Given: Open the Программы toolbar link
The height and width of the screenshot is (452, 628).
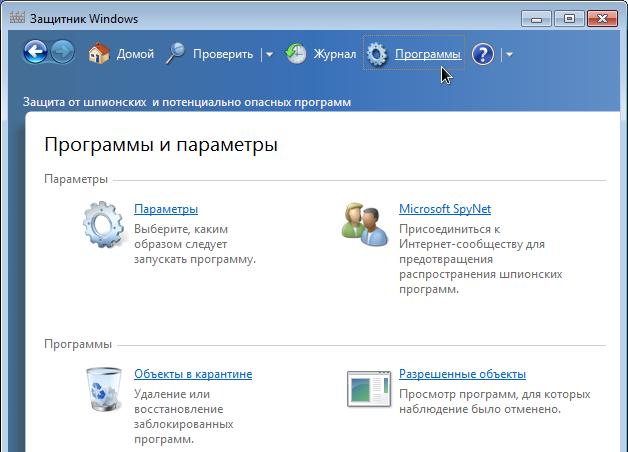Looking at the screenshot, I should click(428, 54).
